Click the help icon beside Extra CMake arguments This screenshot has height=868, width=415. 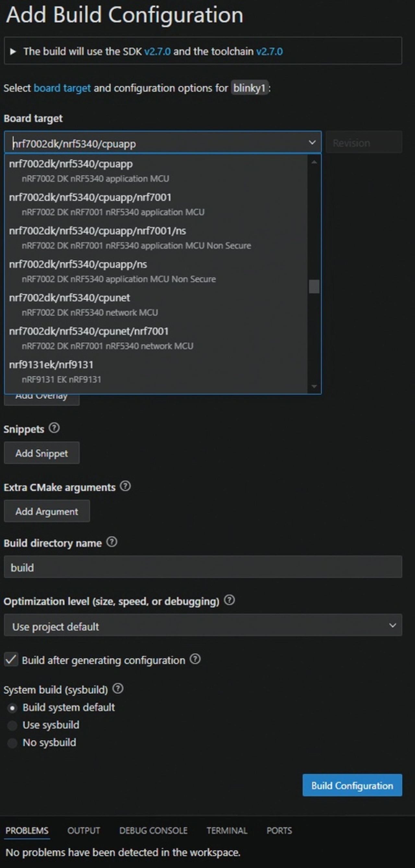(x=125, y=486)
